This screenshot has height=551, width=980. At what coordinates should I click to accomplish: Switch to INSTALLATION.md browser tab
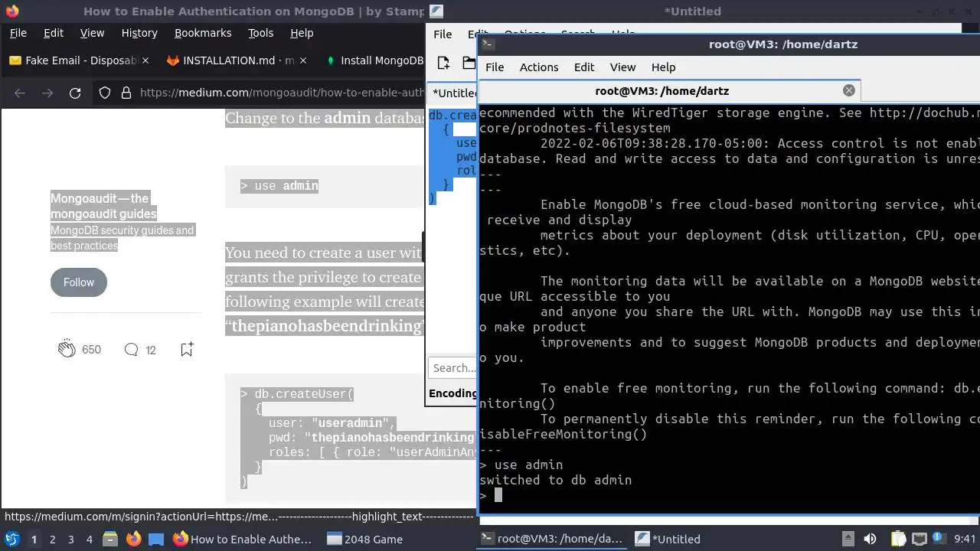(237, 60)
